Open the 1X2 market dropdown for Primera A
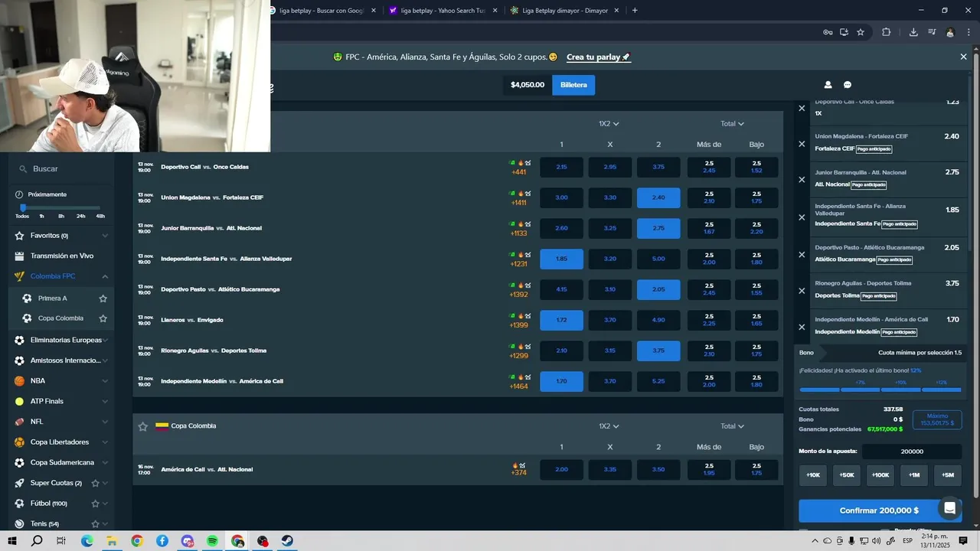This screenshot has height=551, width=980. [609, 123]
